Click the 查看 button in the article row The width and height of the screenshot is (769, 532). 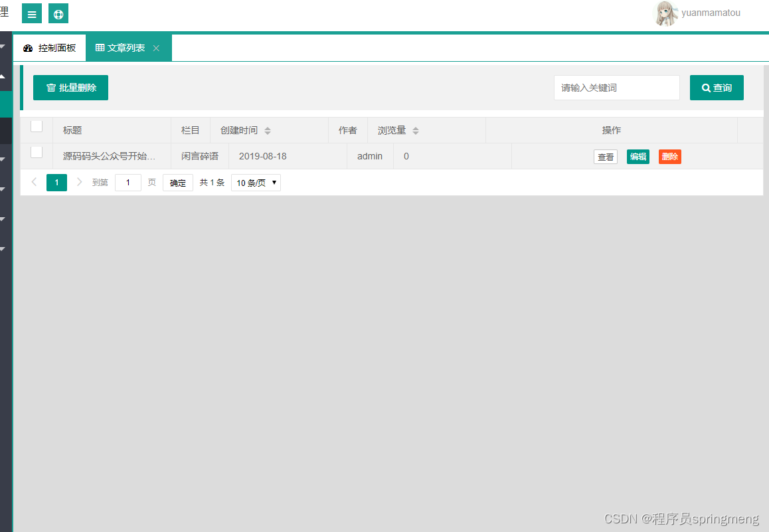(x=606, y=157)
